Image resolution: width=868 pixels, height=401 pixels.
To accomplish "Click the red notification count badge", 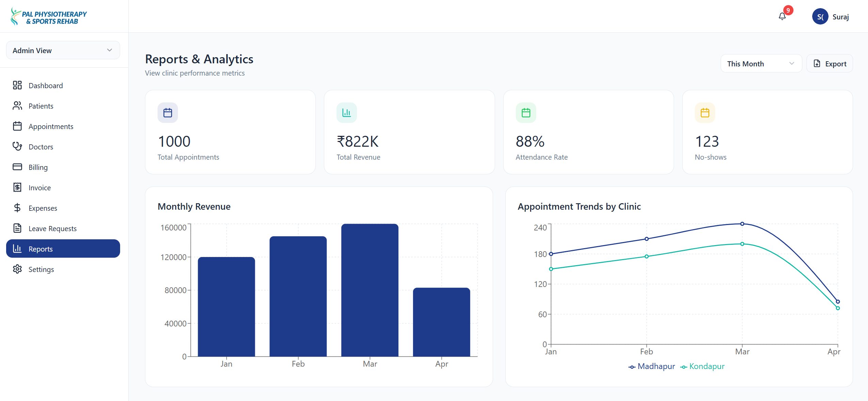I will pyautogui.click(x=788, y=10).
